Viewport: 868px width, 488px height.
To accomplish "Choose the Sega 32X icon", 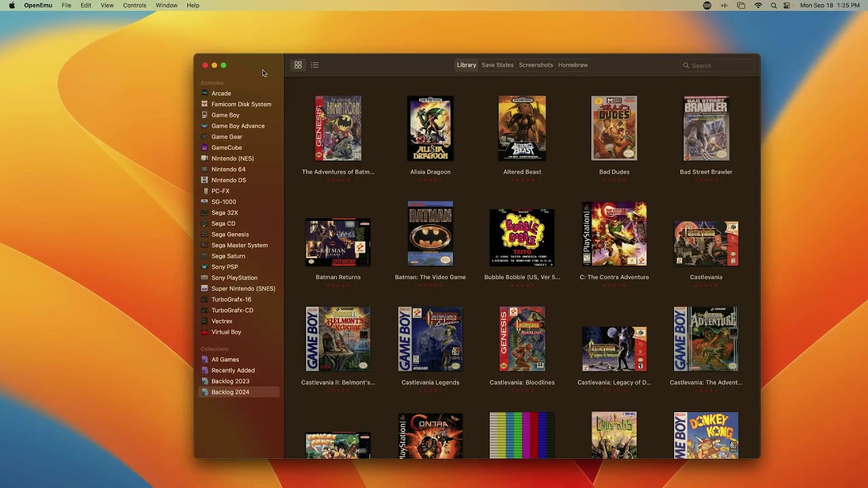I will pyautogui.click(x=205, y=213).
